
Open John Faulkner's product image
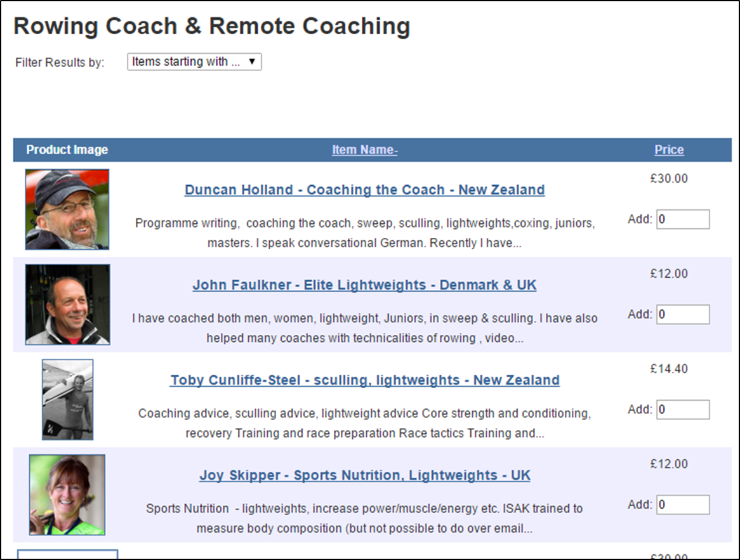[67, 304]
